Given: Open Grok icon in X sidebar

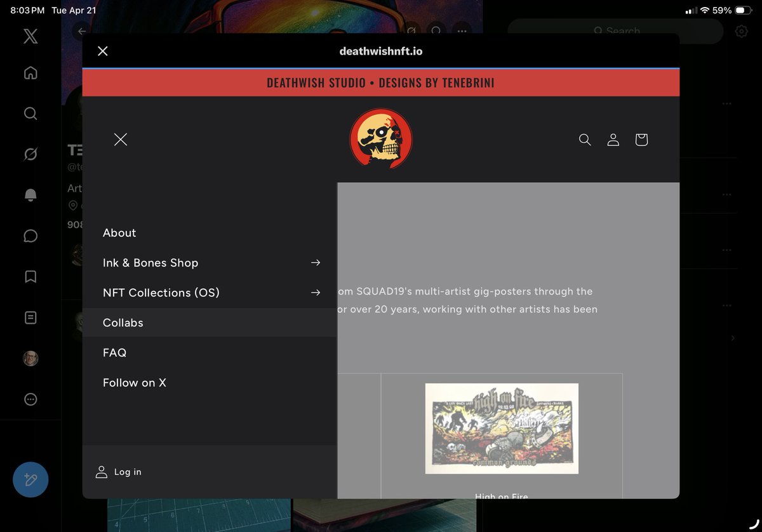Looking at the screenshot, I should (x=30, y=154).
